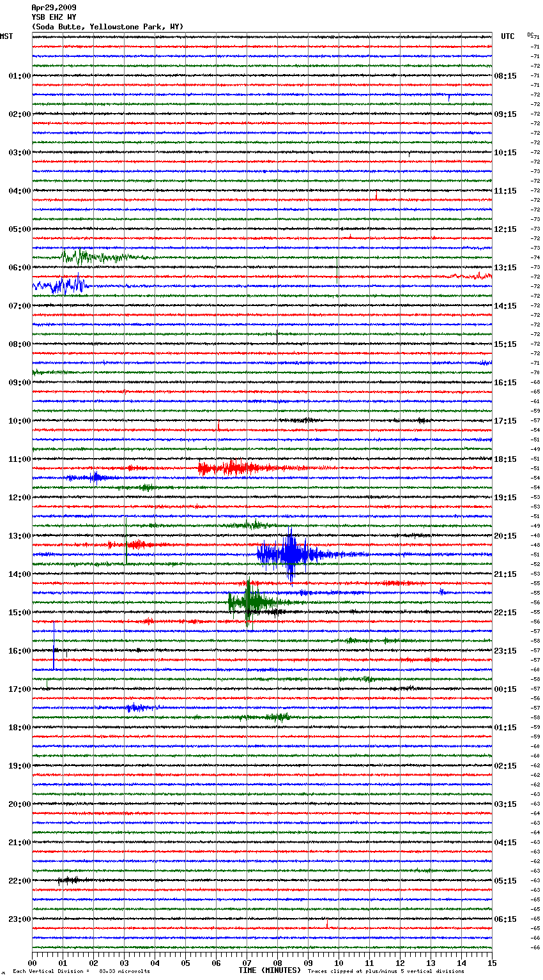Select minute 09 on the time axis
Viewport: 543px width, 980px height.
click(x=308, y=963)
